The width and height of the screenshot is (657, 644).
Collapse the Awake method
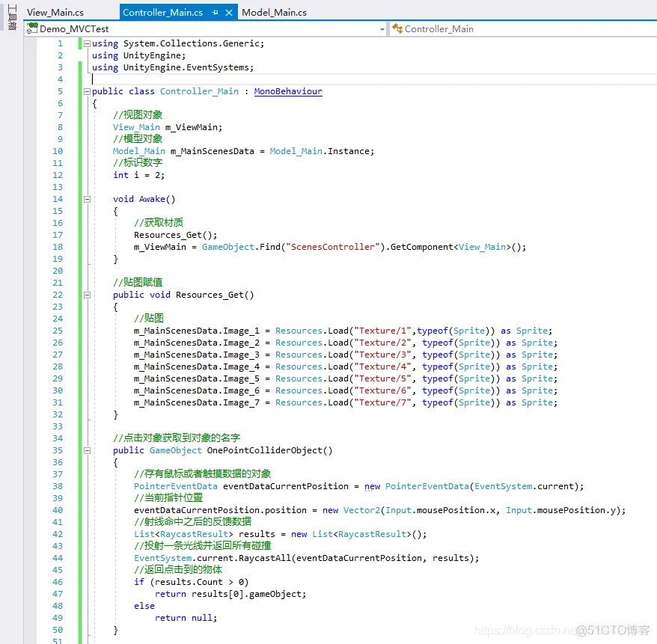(87, 199)
